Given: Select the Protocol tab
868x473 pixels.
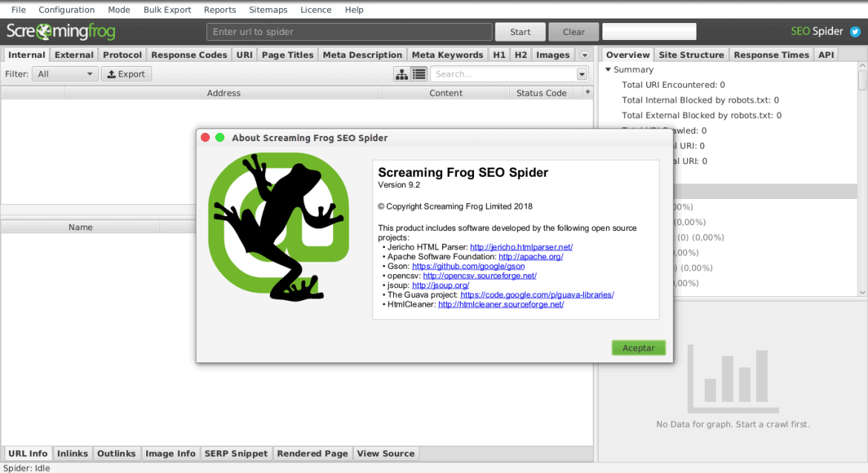Looking at the screenshot, I should [x=122, y=55].
